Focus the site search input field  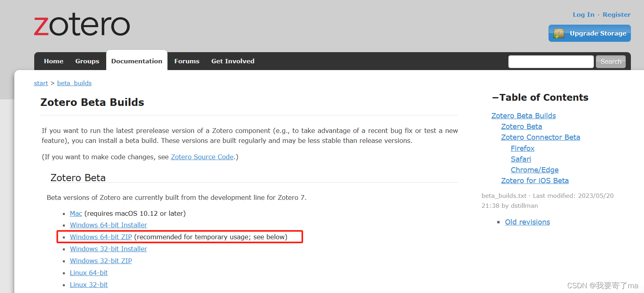point(551,62)
